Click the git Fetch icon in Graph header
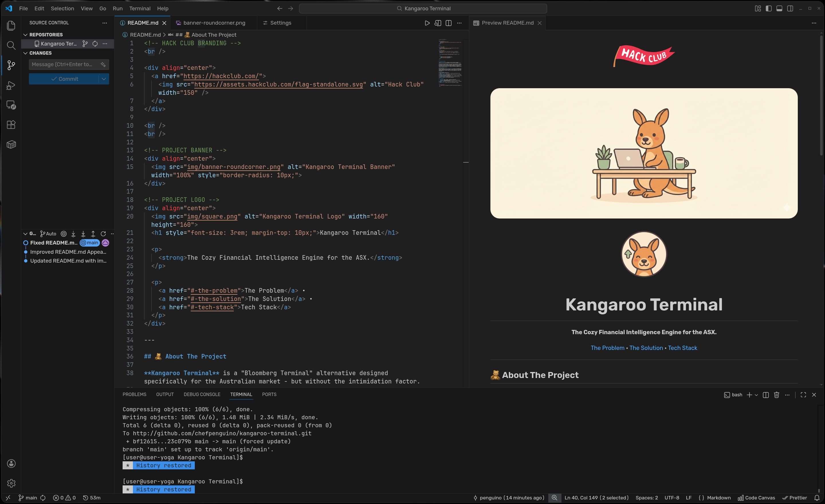825x504 pixels. [x=73, y=234]
